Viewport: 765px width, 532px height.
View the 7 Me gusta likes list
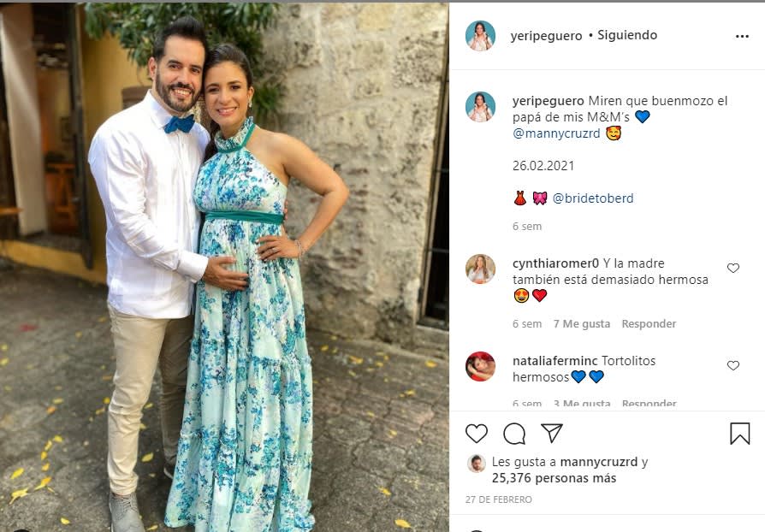pos(582,324)
